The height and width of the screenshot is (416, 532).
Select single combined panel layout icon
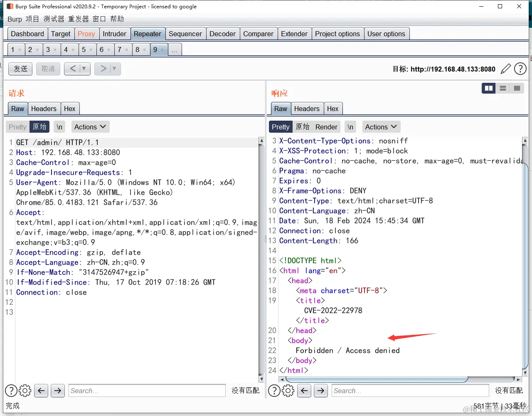point(517,88)
